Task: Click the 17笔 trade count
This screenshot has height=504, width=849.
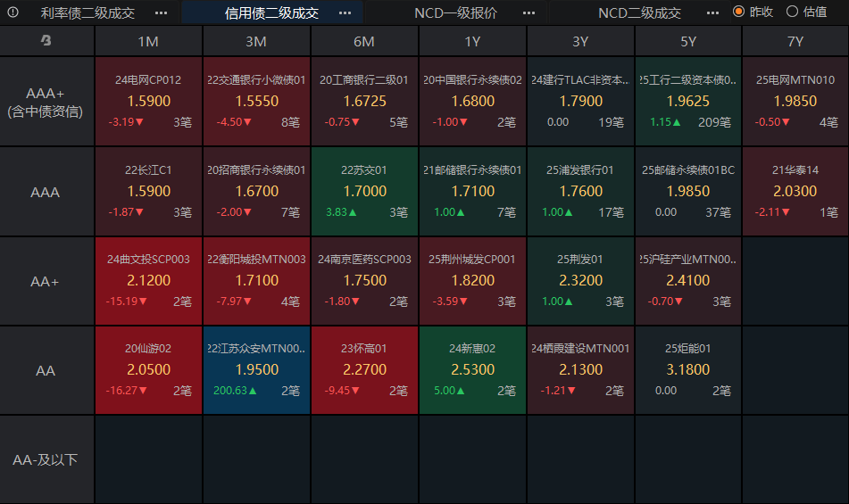Action: coord(611,212)
